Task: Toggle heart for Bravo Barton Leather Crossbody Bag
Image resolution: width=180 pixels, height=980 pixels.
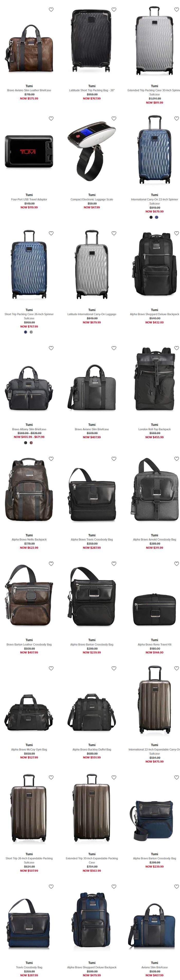Action: (x=51, y=564)
